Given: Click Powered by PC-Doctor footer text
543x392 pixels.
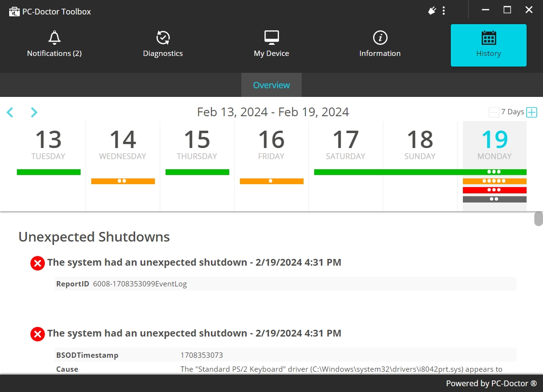Looking at the screenshot, I should pyautogui.click(x=491, y=383).
